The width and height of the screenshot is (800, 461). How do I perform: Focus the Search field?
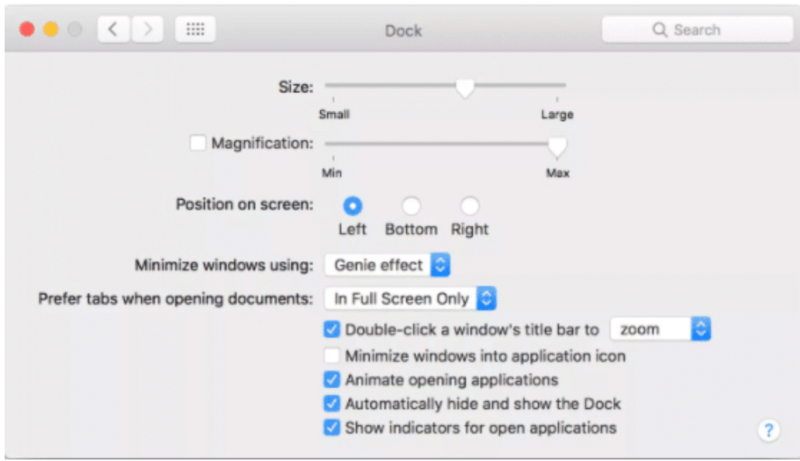coord(697,30)
